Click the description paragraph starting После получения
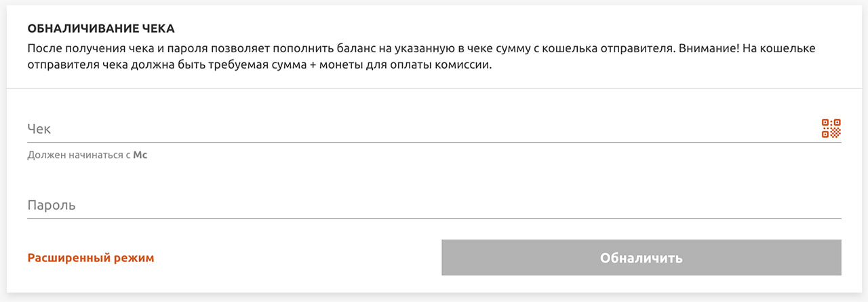868x302 pixels. 421,58
